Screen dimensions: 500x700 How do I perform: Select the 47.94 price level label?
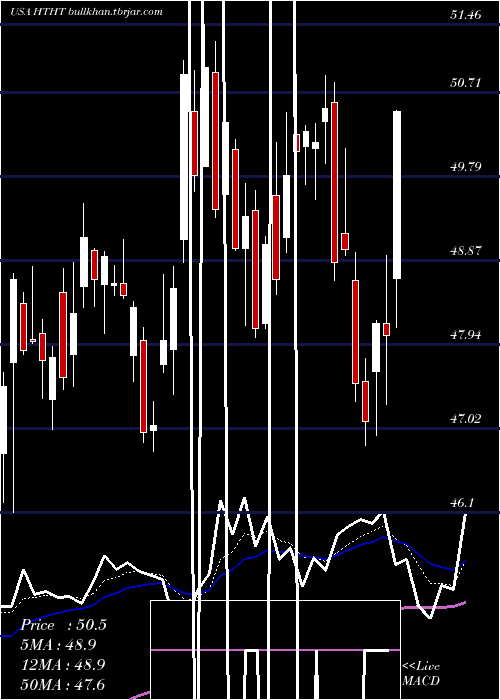pyautogui.click(x=466, y=334)
